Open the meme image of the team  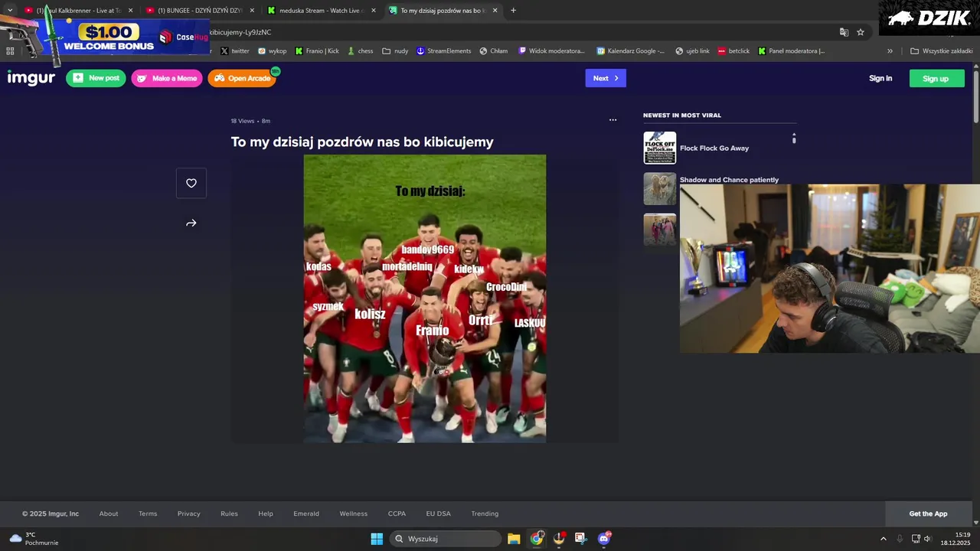(425, 298)
